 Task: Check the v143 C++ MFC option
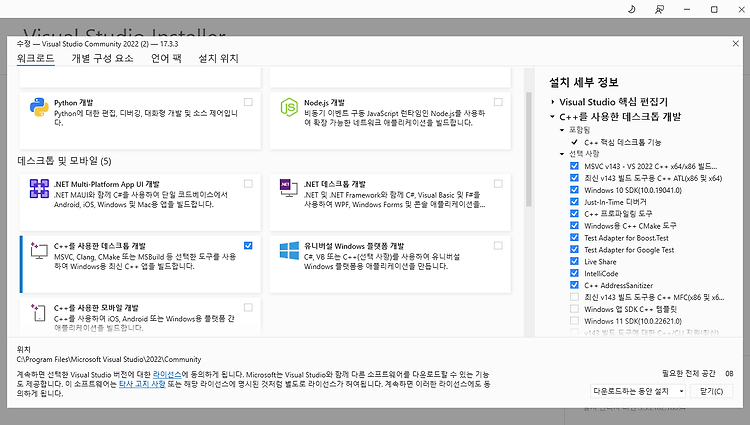click(x=574, y=297)
